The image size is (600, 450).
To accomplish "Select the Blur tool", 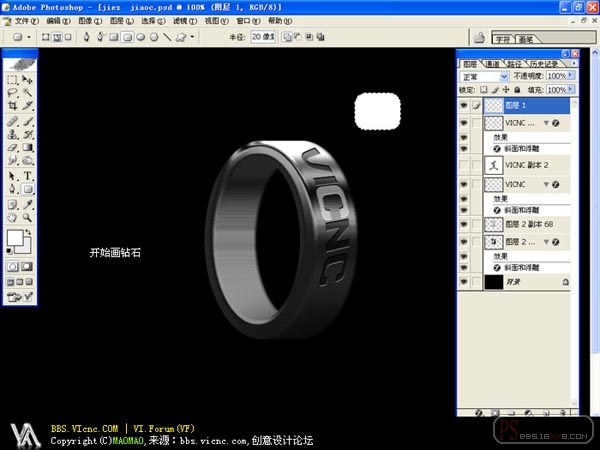I will click(x=12, y=160).
